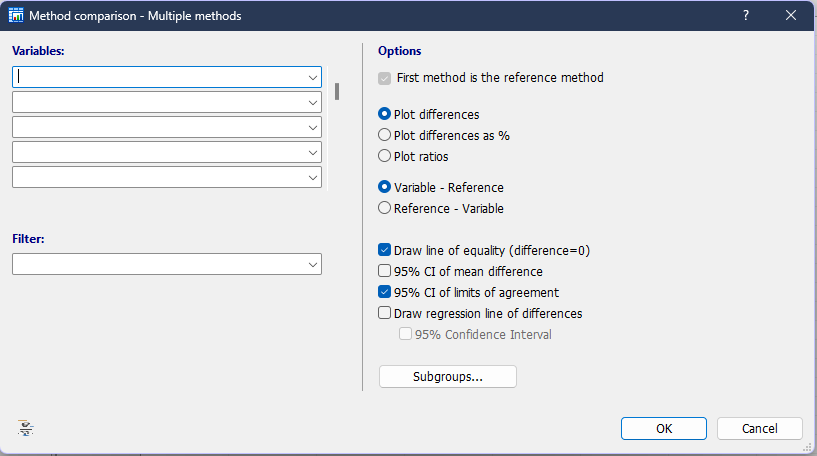Select the Plot ratios radio button
This screenshot has width=817, height=456.
point(385,156)
